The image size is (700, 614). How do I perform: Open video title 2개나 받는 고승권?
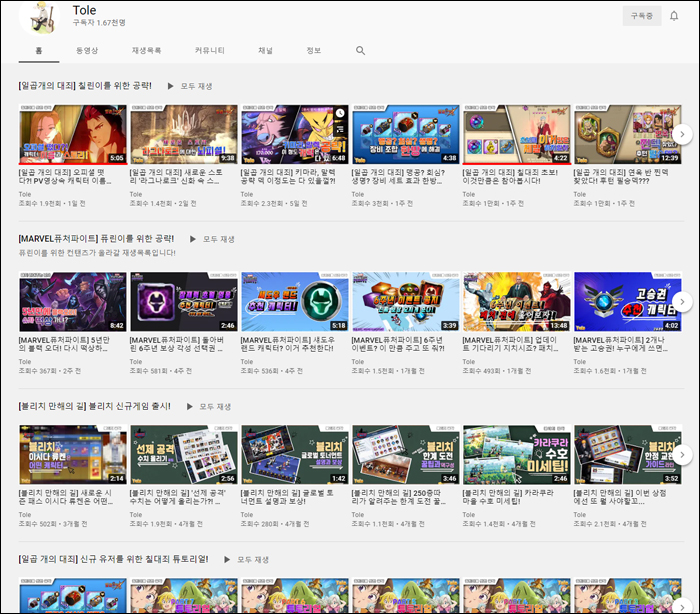pyautogui.click(x=621, y=344)
